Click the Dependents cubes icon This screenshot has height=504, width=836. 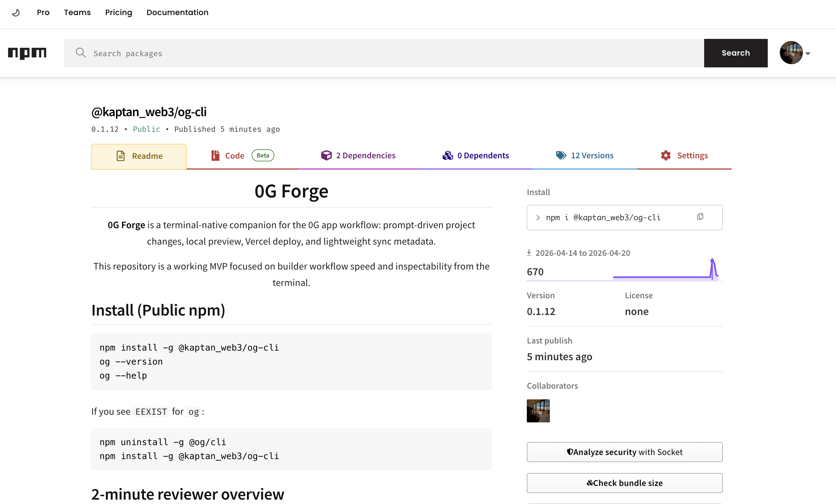[448, 155]
